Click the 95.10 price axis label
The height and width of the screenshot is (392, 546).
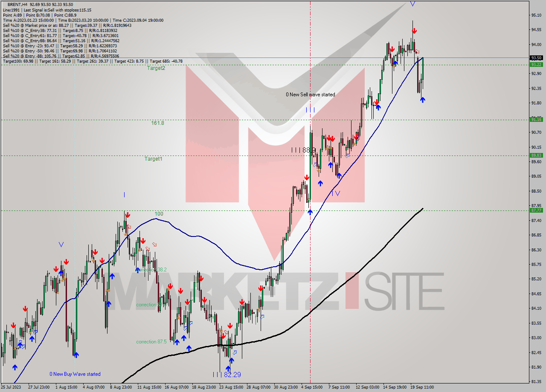point(536,15)
